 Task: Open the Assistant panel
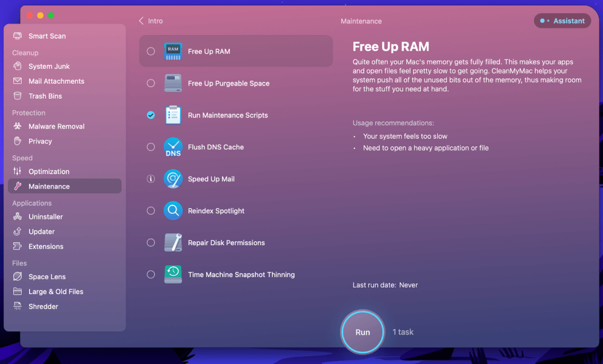562,21
